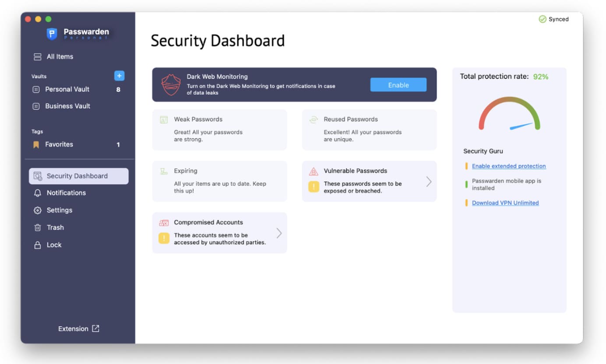Click the 92% protection rate value

tap(541, 77)
